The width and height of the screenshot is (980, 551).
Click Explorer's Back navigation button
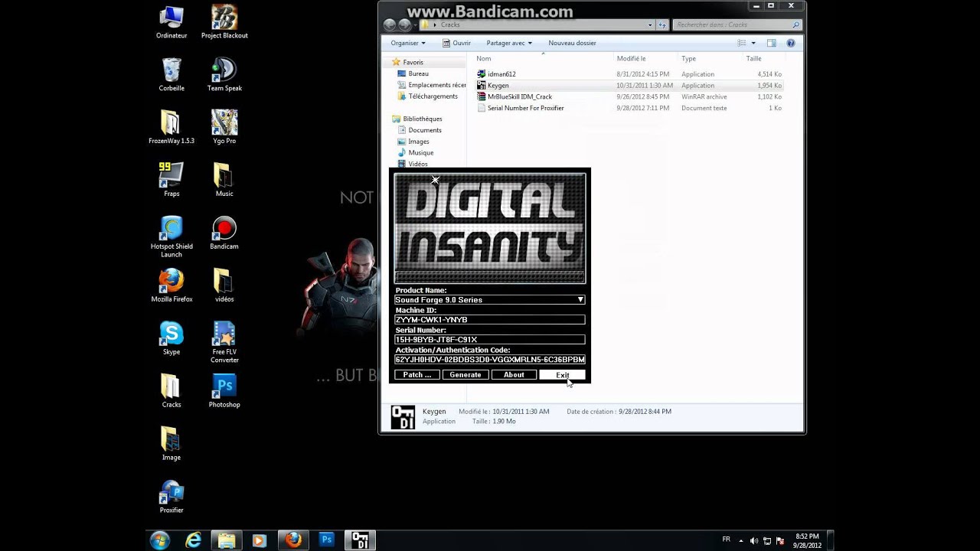390,24
